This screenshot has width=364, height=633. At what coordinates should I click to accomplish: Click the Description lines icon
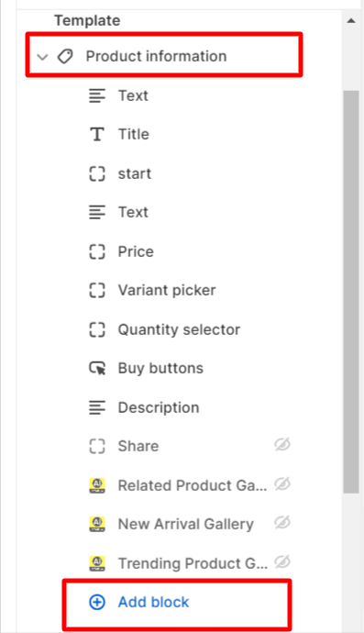point(97,407)
